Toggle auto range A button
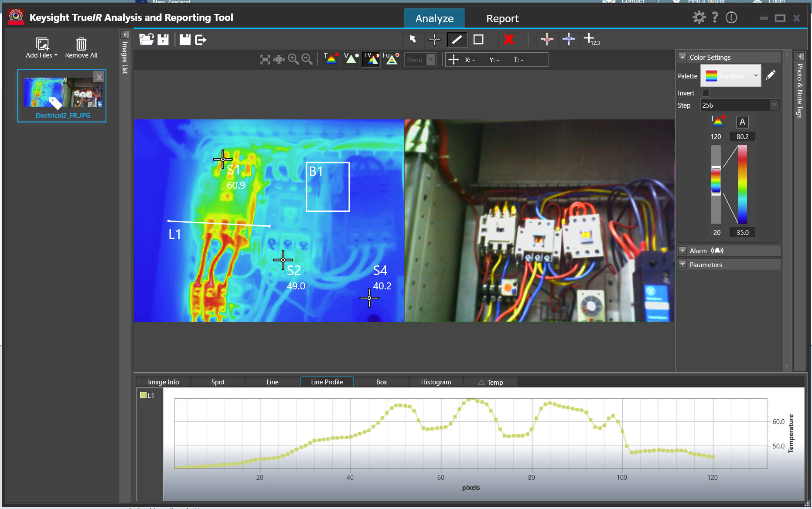 [742, 122]
